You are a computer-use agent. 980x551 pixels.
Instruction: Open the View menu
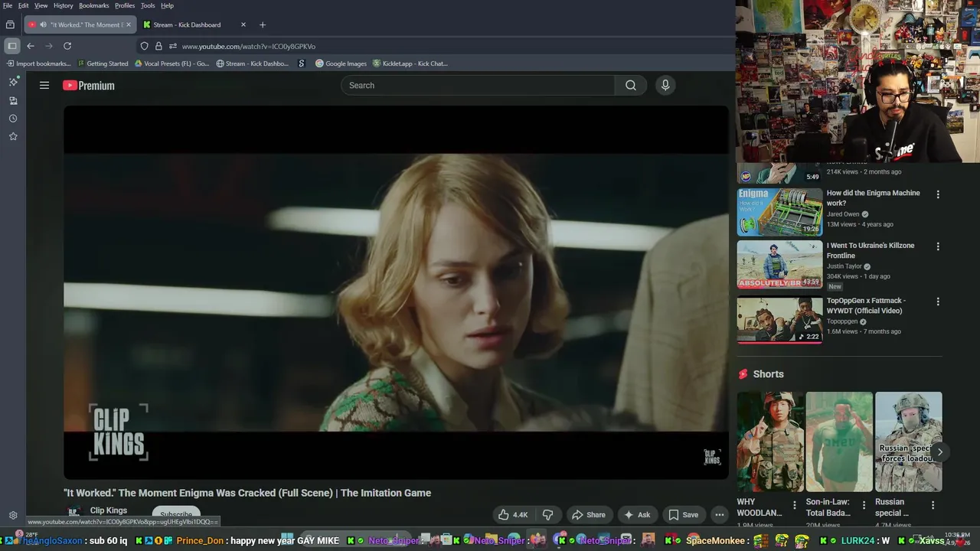(x=41, y=5)
